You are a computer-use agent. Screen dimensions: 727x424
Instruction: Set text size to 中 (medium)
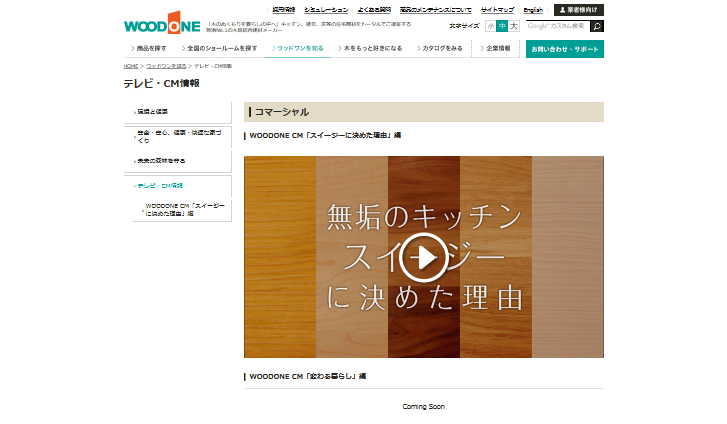click(502, 26)
